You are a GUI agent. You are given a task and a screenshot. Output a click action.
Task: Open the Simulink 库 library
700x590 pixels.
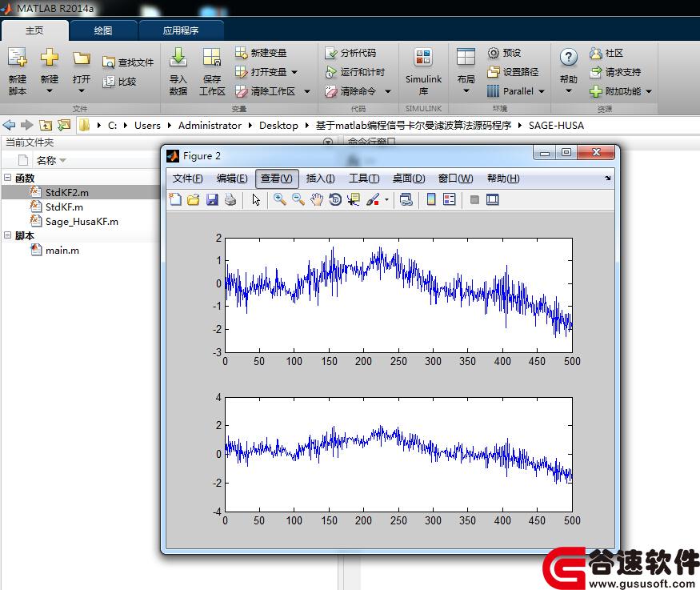coord(423,71)
